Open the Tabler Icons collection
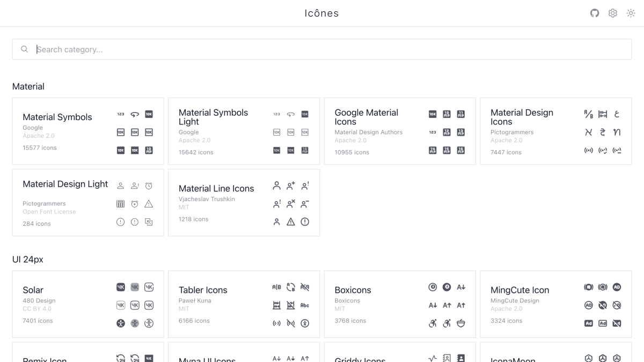The image size is (644, 362). (244, 304)
